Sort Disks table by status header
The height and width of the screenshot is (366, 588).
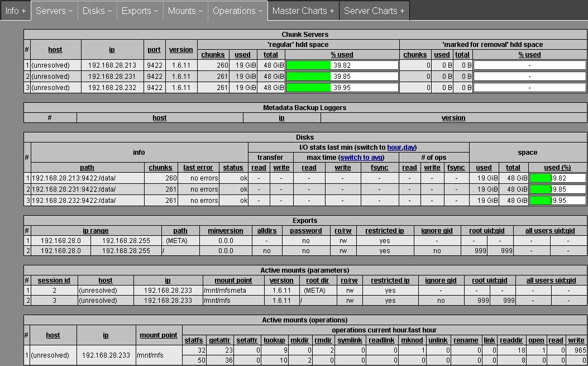pyautogui.click(x=233, y=168)
